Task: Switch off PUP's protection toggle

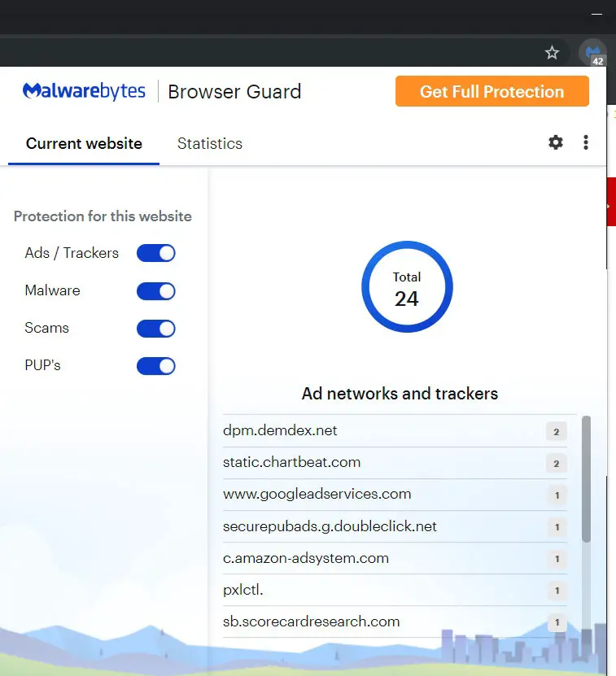Action: [x=155, y=366]
